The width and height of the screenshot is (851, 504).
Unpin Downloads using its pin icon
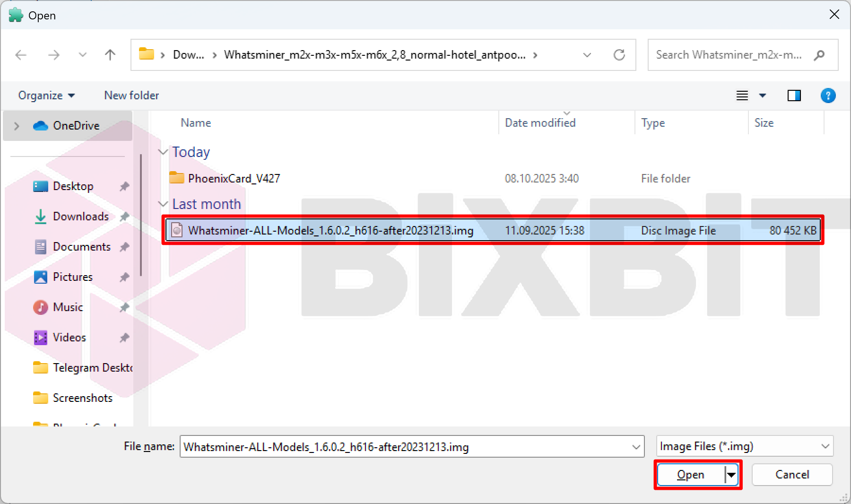click(124, 217)
